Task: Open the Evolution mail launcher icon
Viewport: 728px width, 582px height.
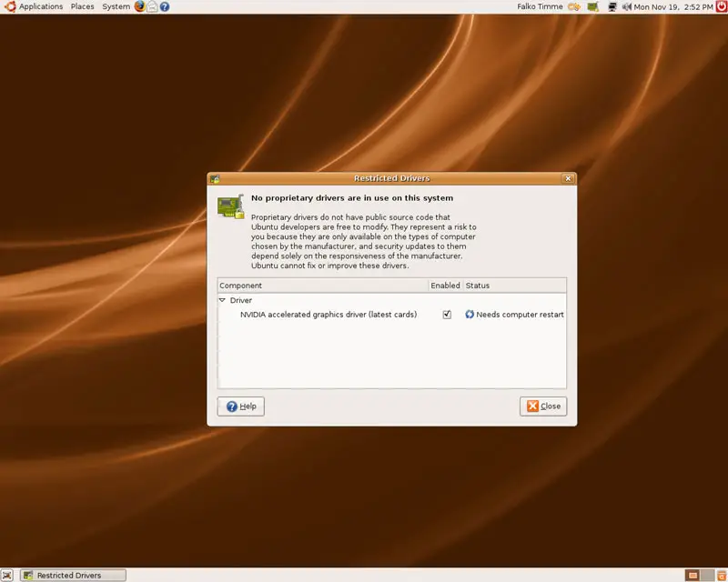Action: point(152,6)
